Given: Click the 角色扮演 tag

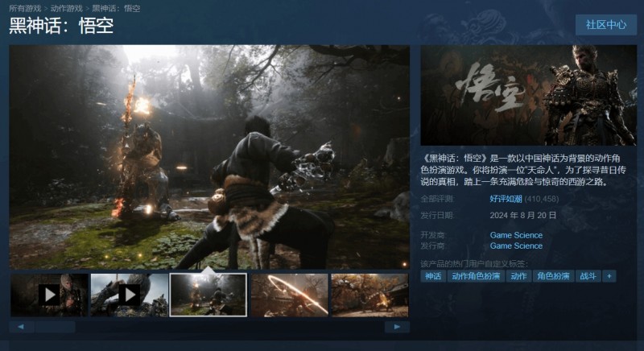Looking at the screenshot, I should (x=553, y=276).
